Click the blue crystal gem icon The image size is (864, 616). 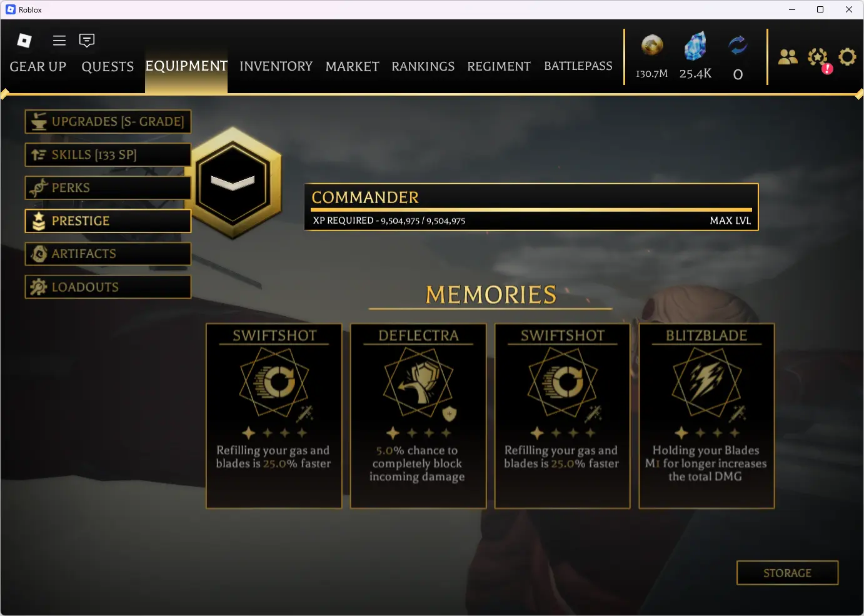(695, 46)
